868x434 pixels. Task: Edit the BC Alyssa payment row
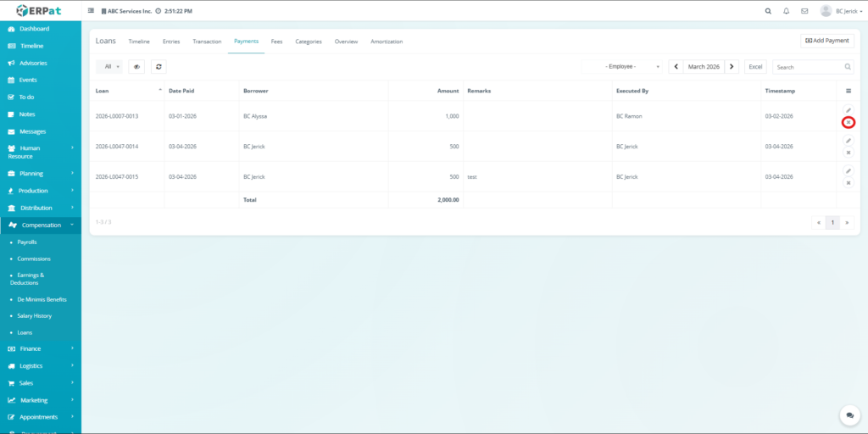point(849,110)
